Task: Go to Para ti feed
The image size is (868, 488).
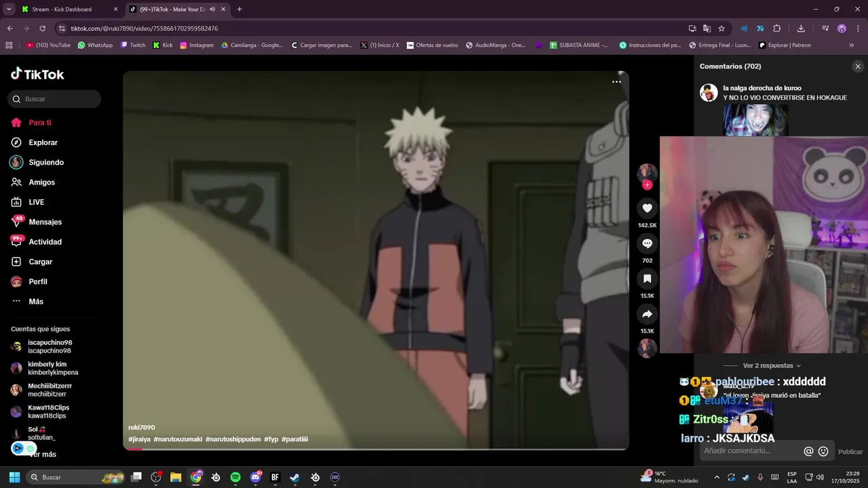Action: 40,123
